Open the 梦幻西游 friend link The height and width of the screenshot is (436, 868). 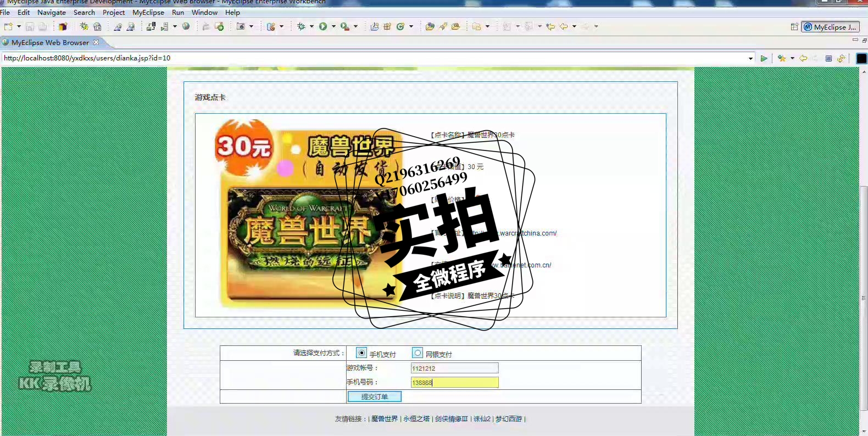[509, 419]
